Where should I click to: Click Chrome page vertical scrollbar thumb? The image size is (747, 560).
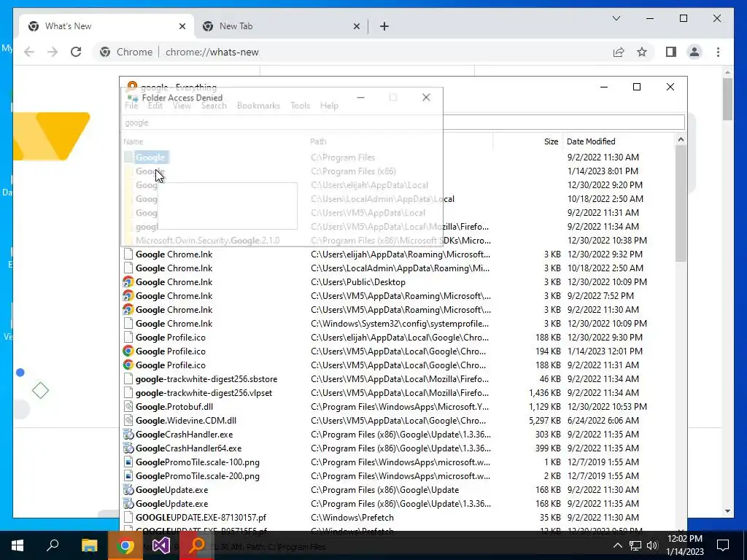click(x=727, y=99)
